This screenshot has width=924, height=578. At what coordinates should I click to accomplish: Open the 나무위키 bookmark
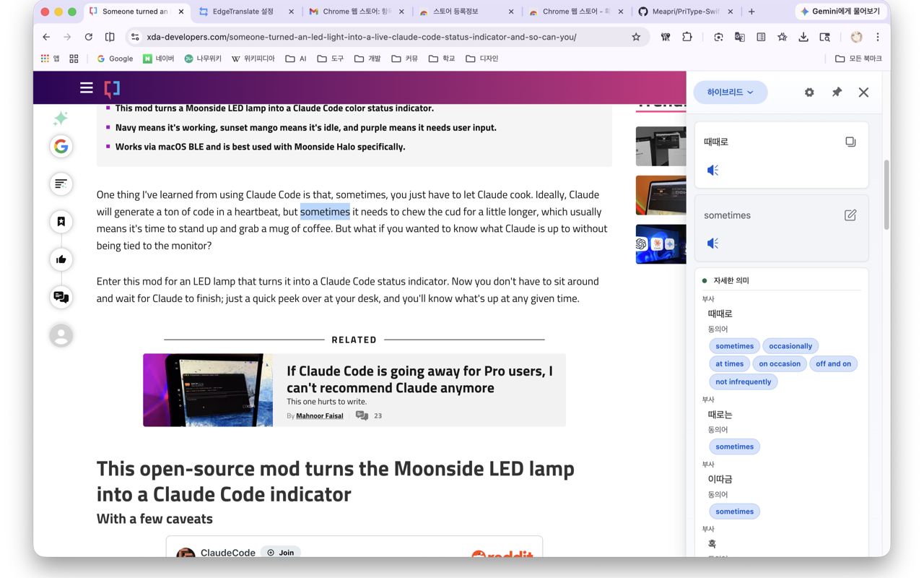[203, 59]
